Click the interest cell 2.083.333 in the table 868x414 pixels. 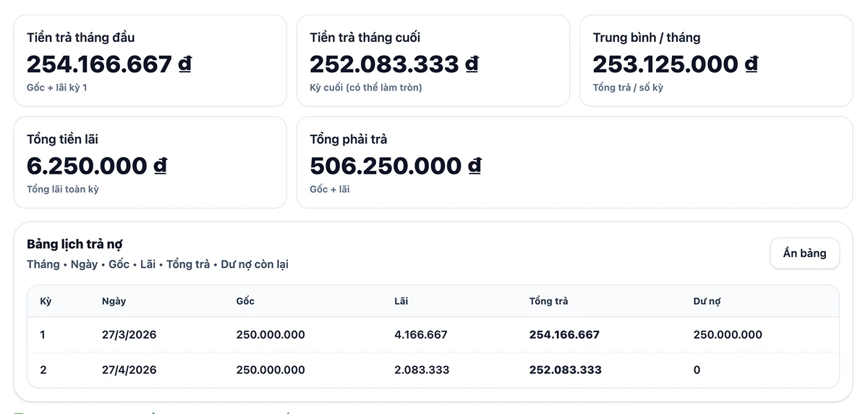coord(422,370)
